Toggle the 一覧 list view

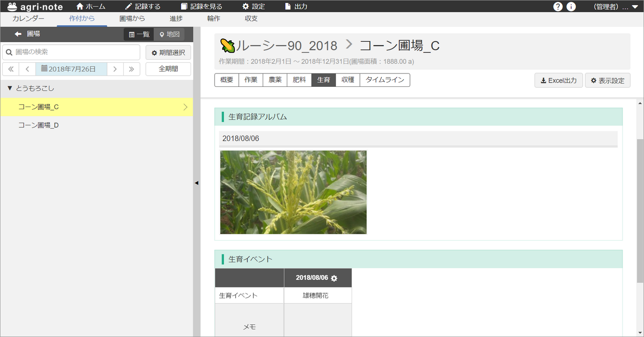139,34
